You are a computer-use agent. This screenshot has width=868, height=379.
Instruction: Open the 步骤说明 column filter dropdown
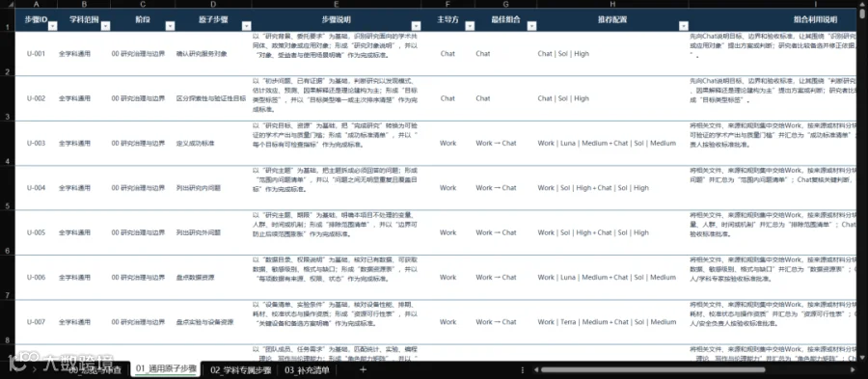[416, 26]
